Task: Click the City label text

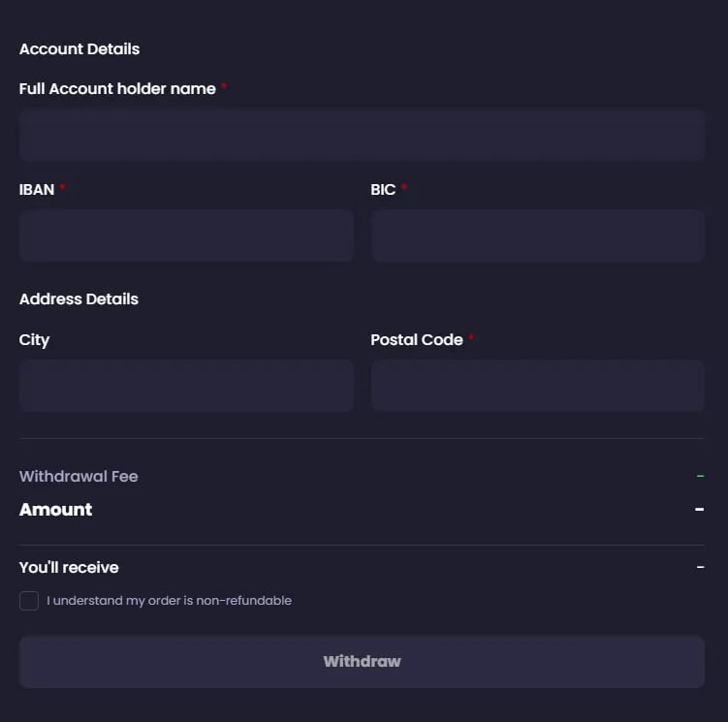Action: (x=34, y=340)
